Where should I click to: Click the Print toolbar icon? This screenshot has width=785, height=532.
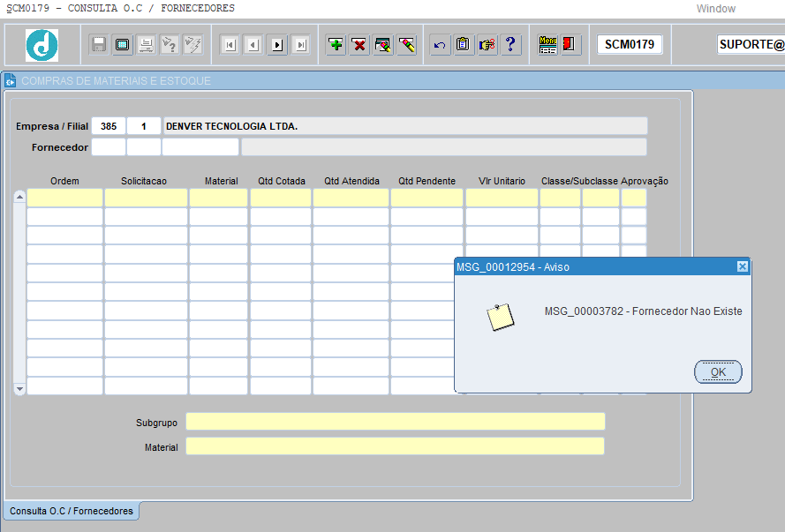click(x=146, y=44)
